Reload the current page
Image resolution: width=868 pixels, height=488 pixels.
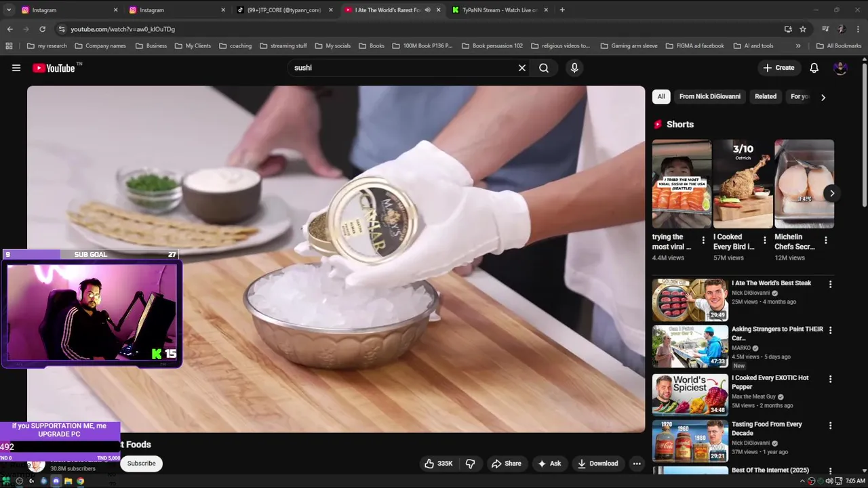point(42,29)
